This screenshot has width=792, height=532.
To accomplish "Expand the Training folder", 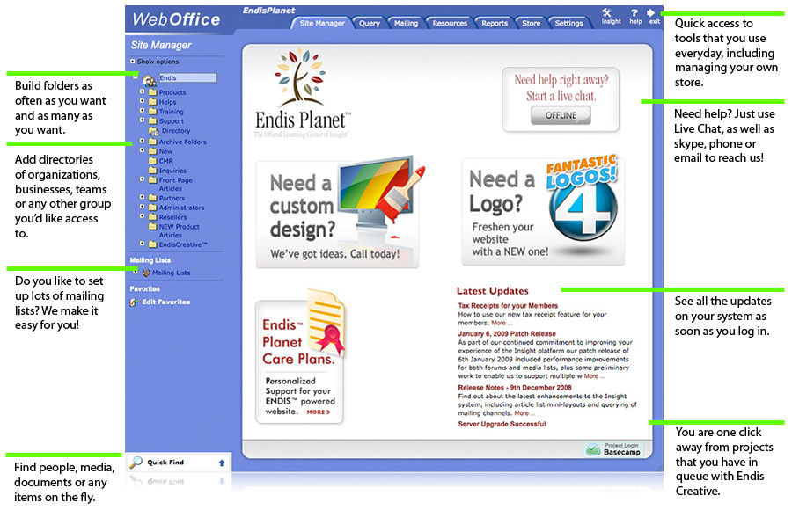I will 142,110.
